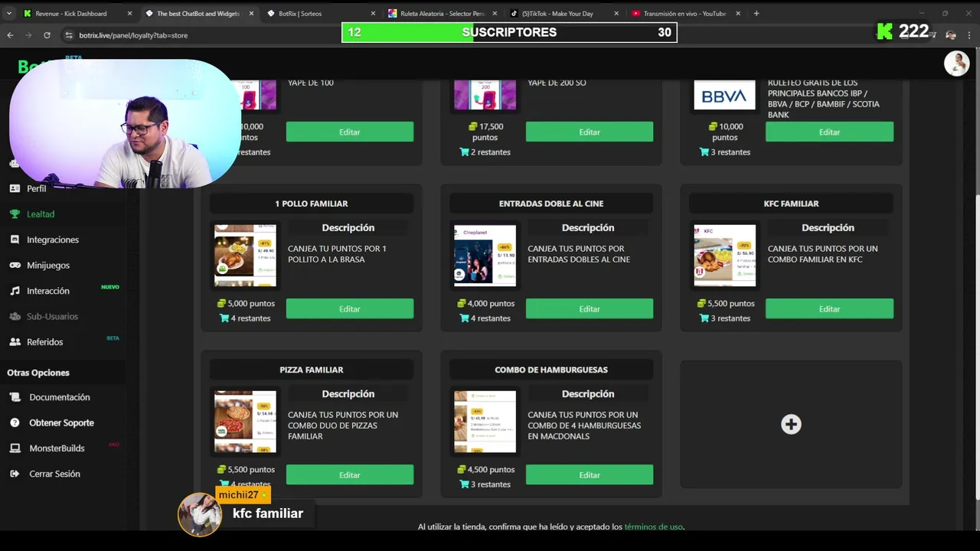Edit the Yape de 200 reward
The width and height of the screenshot is (980, 551).
coord(590,132)
